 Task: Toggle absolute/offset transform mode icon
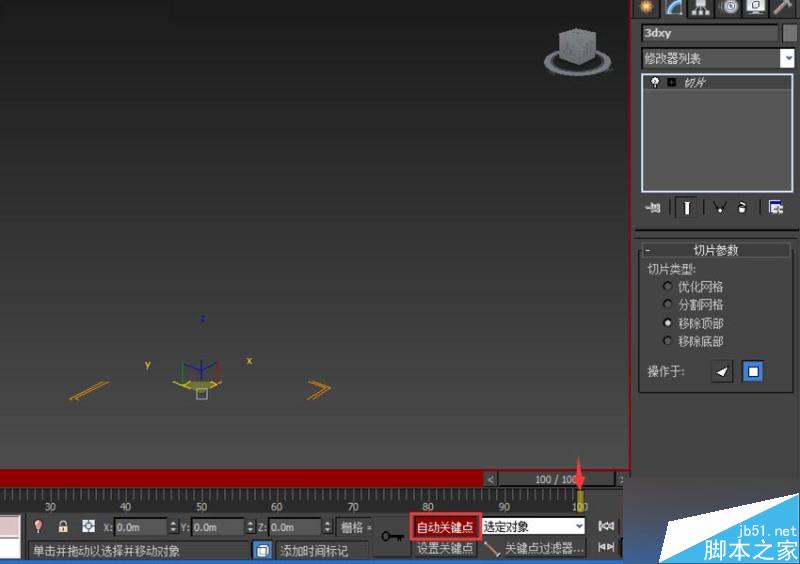coord(88,526)
